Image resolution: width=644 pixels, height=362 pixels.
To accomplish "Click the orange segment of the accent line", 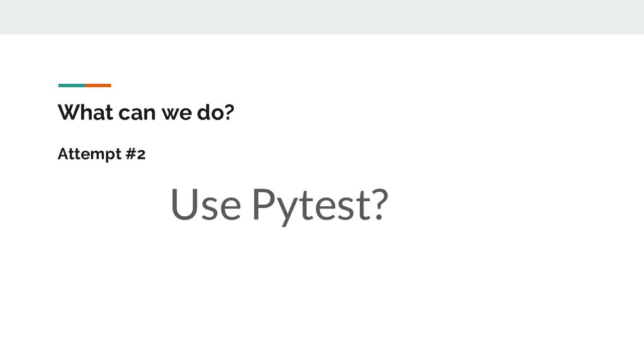I will 98,85.
